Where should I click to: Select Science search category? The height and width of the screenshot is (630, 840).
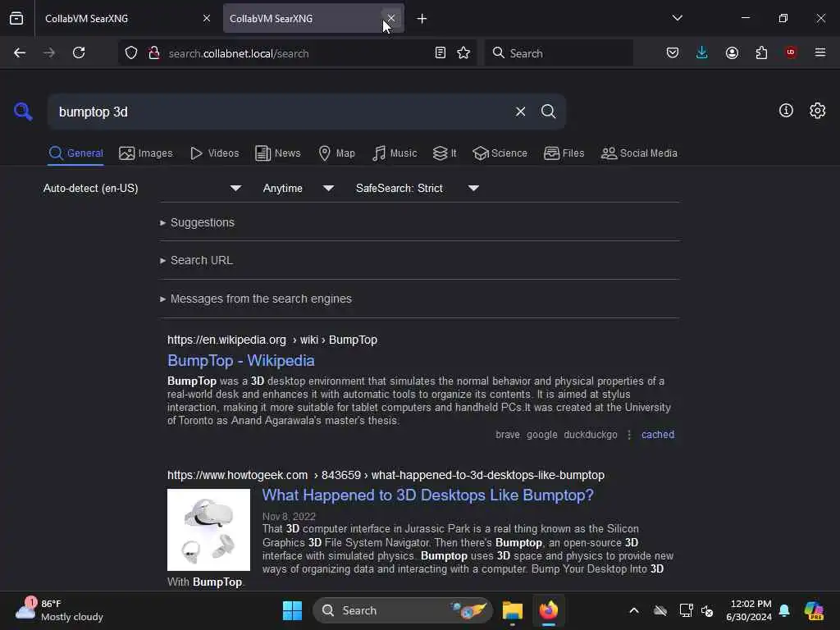tap(500, 153)
